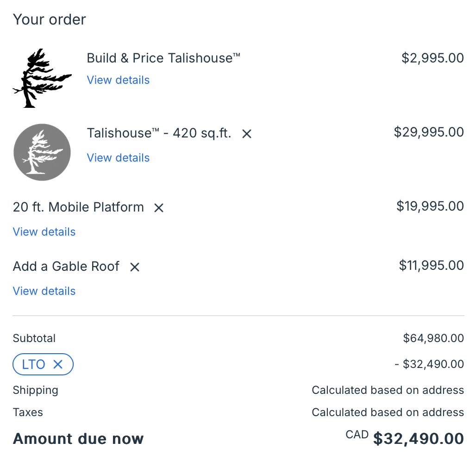Click the Build & Price Talishouse title
Viewport: 476px width, 461px height.
(163, 58)
